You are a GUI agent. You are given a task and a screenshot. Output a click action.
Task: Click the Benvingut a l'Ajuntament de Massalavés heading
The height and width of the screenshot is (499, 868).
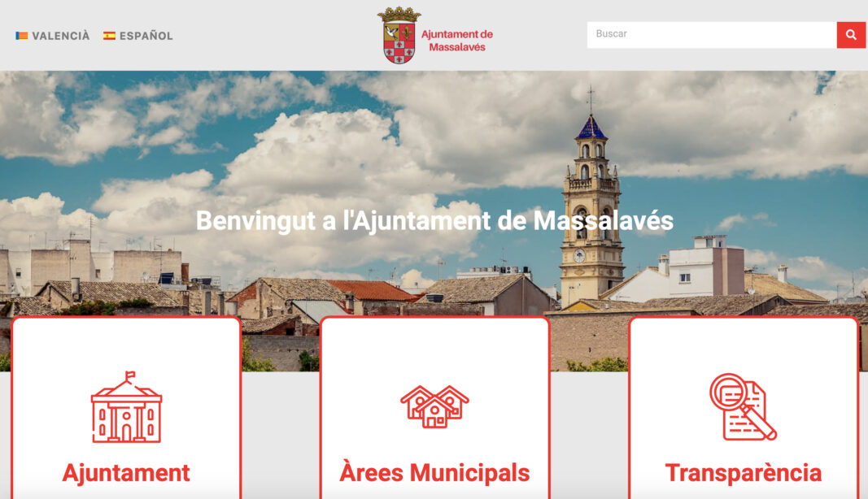434,221
